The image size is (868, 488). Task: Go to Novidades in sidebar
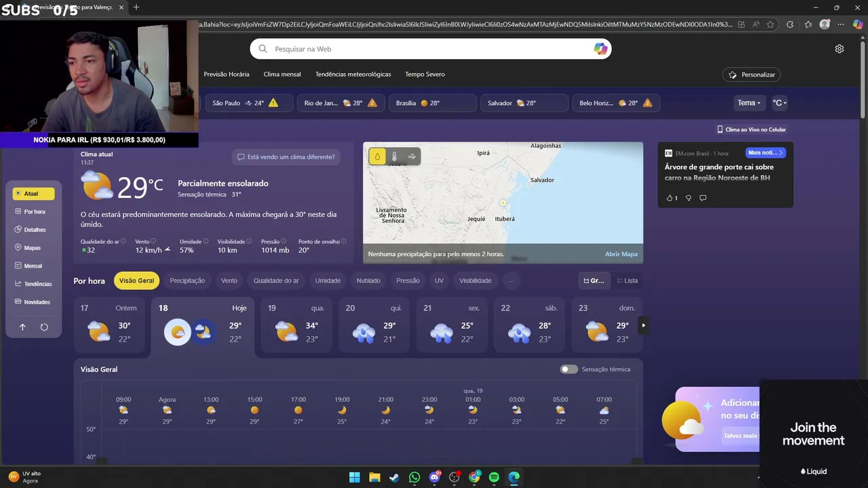coord(33,302)
